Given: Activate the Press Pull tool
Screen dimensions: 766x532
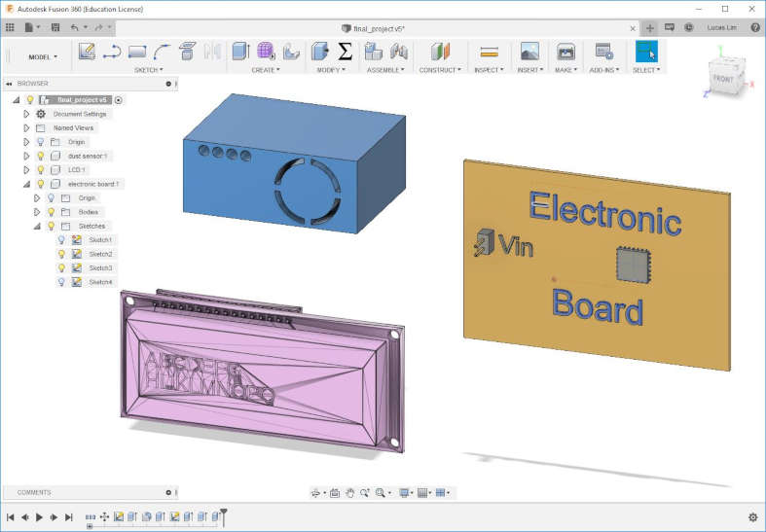Looking at the screenshot, I should [x=320, y=52].
